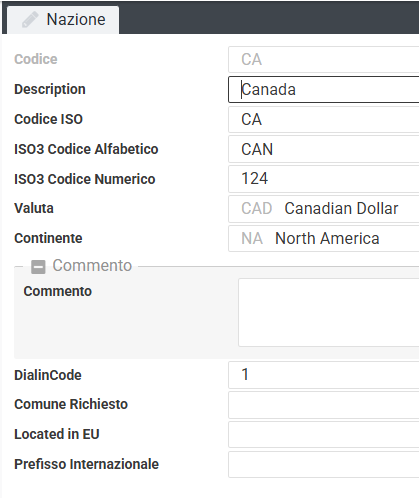Click the Comune Richiesto empty field

click(x=323, y=405)
